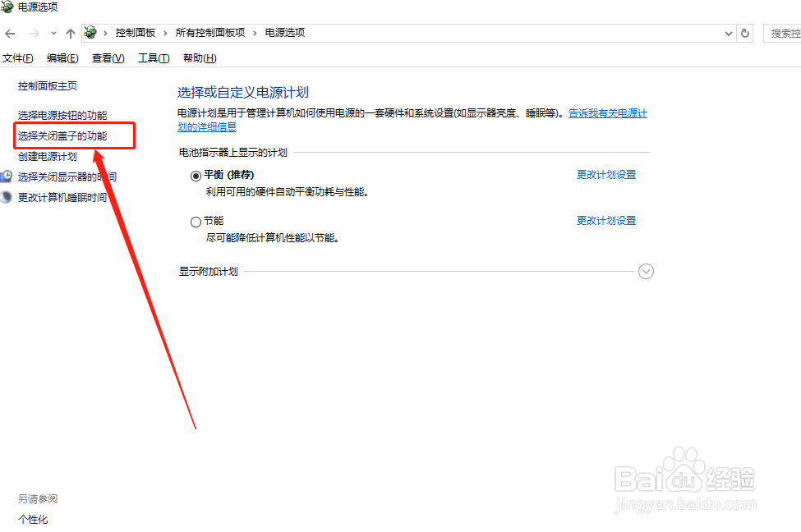This screenshot has height=532, width=801.
Task: Click the 控制面板主页 sidebar link icon area
Action: (x=46, y=85)
